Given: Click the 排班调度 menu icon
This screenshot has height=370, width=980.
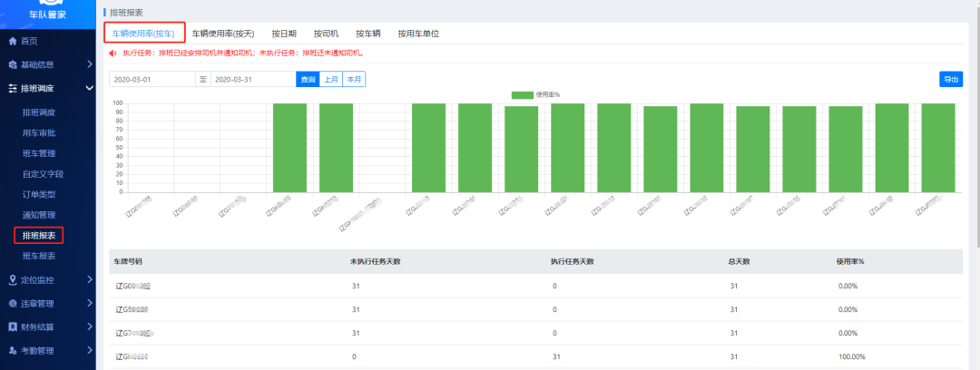Looking at the screenshot, I should pyautogui.click(x=12, y=88).
